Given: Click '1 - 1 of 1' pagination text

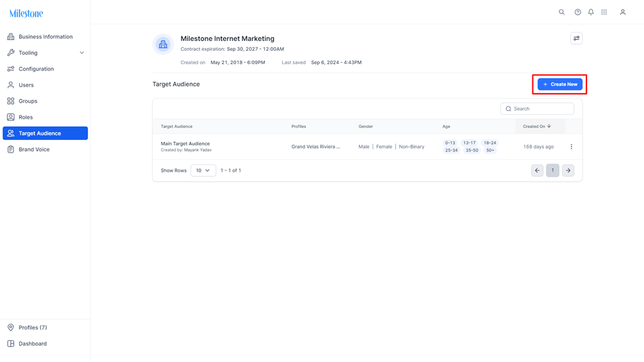Looking at the screenshot, I should 231,170.
